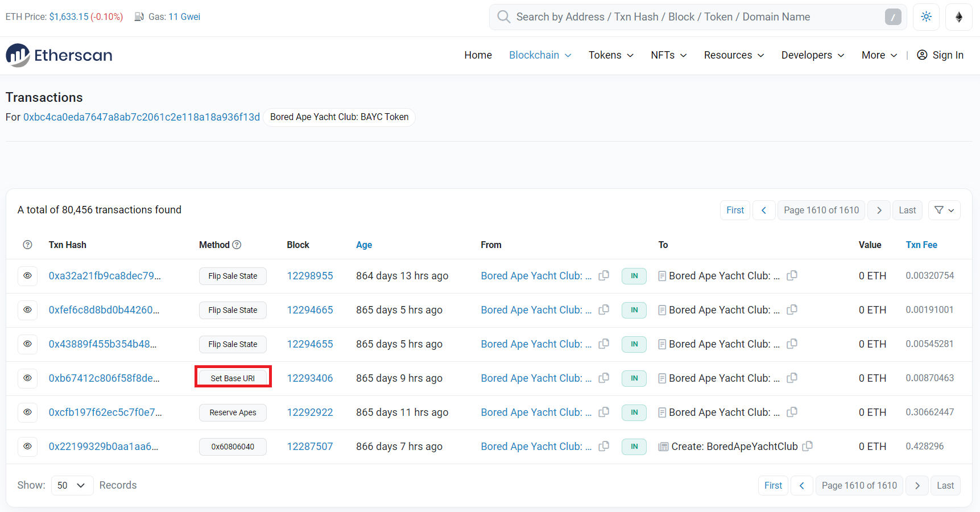This screenshot has height=512, width=980.
Task: Click the top Page 1610 of 1610 indicator
Action: 821,210
